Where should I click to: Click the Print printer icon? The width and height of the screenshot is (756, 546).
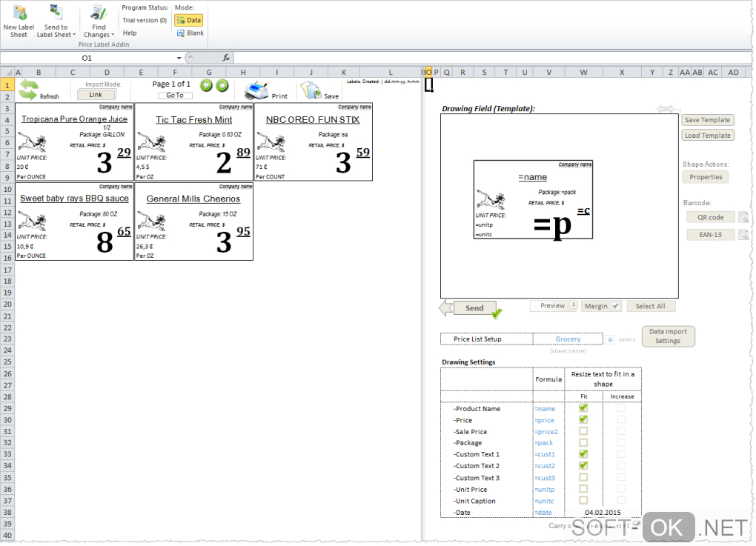pyautogui.click(x=256, y=91)
